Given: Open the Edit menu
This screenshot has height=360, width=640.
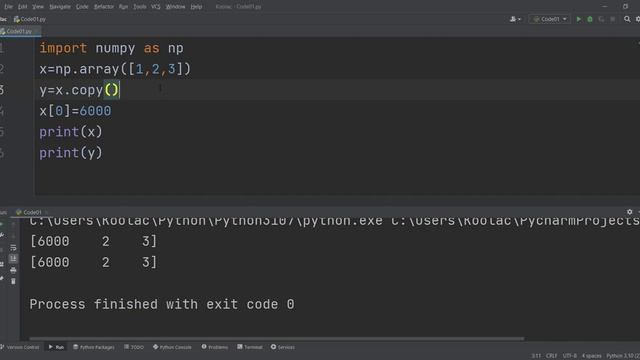Looking at the screenshot, I should click(22, 7).
